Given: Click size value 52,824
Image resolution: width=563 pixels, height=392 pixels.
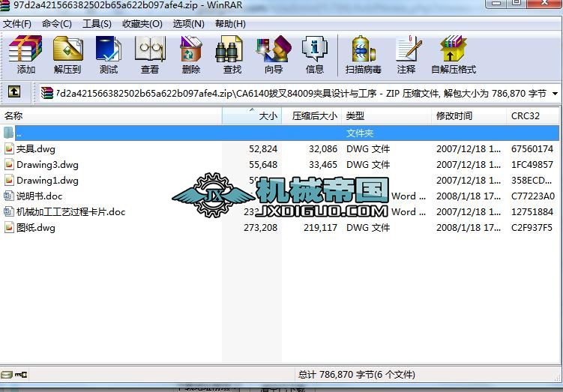Looking at the screenshot, I should click(x=263, y=148).
